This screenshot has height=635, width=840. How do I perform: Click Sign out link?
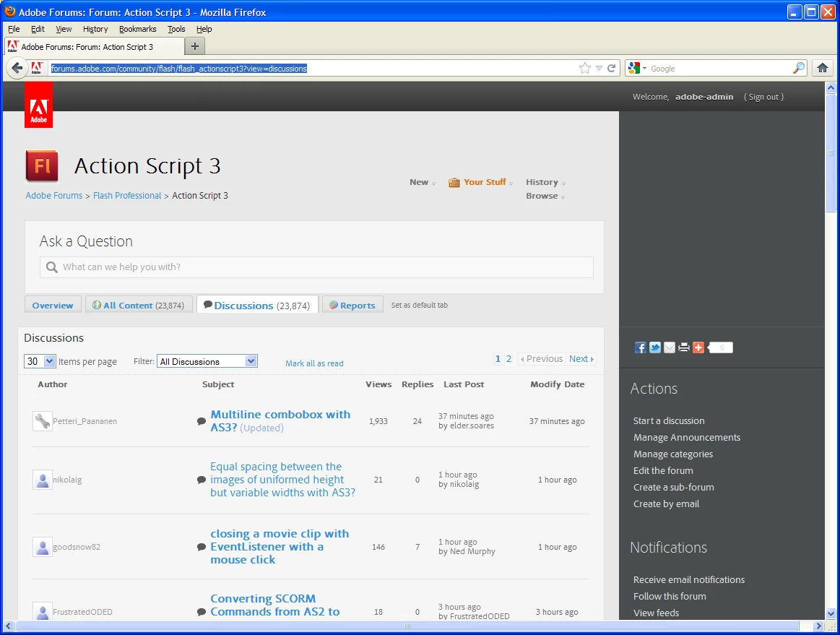[x=763, y=97]
